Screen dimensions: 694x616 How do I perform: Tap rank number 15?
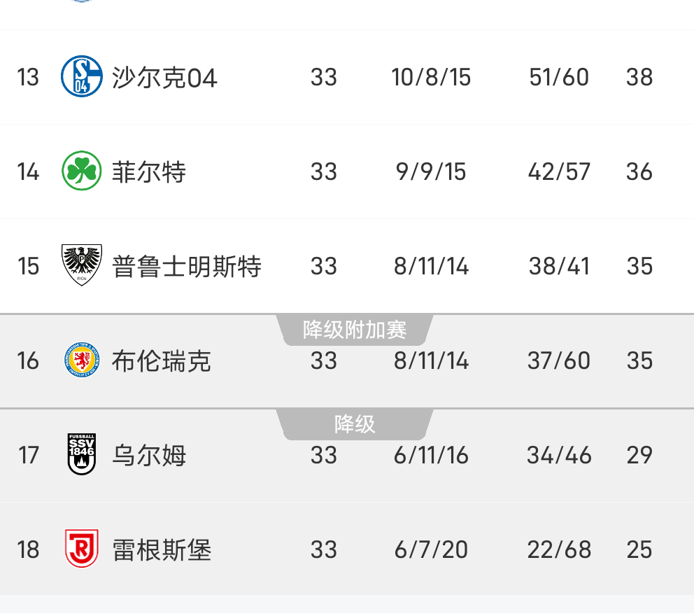pos(28,266)
